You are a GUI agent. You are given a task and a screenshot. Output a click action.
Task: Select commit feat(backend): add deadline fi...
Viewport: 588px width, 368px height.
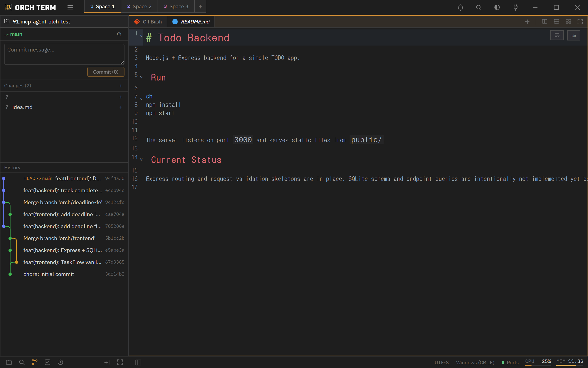pyautogui.click(x=64, y=226)
